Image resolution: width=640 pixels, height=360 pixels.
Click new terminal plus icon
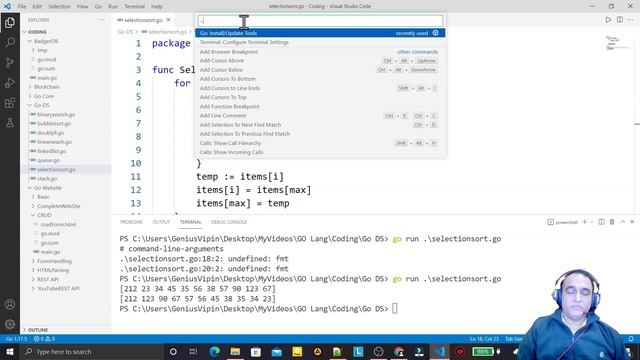tap(584, 222)
